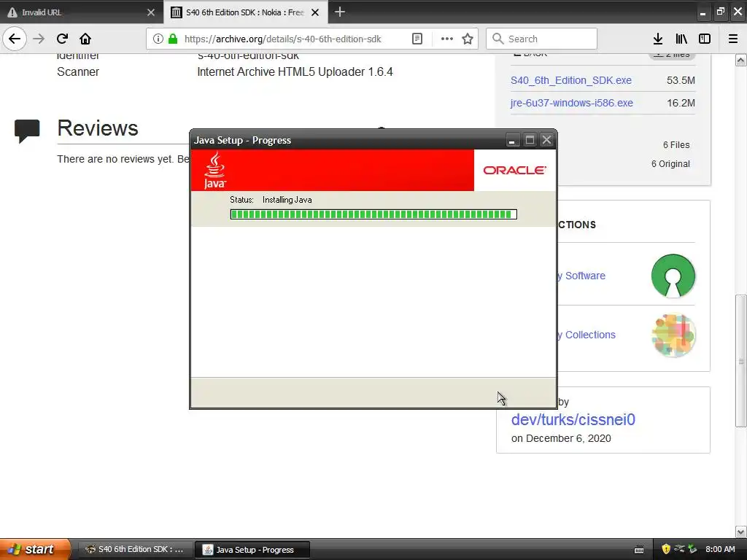
Task: Click the green open-source collection thumbnail
Action: pos(673,276)
